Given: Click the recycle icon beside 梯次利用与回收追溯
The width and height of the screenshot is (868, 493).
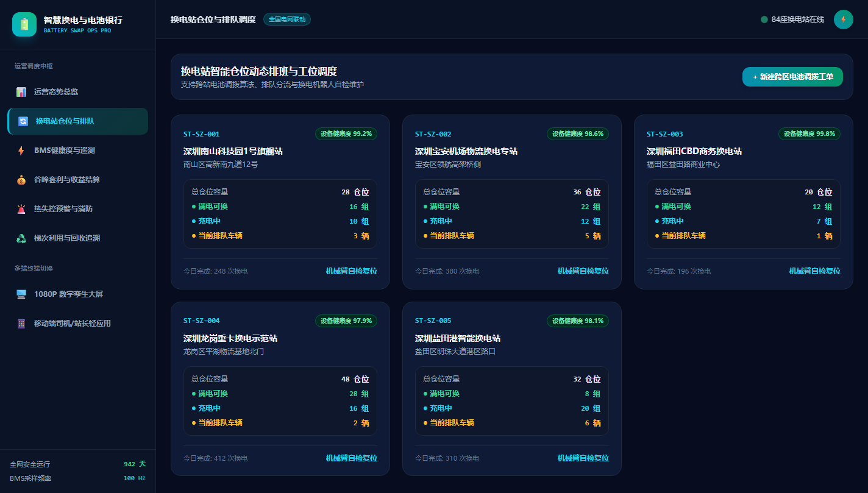Looking at the screenshot, I should tap(21, 238).
